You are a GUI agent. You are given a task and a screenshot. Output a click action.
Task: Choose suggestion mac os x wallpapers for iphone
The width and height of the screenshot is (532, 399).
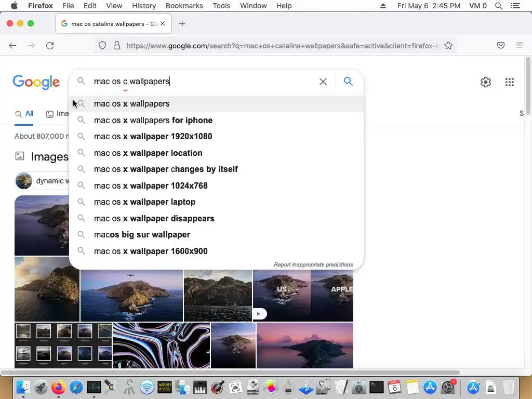(216, 120)
